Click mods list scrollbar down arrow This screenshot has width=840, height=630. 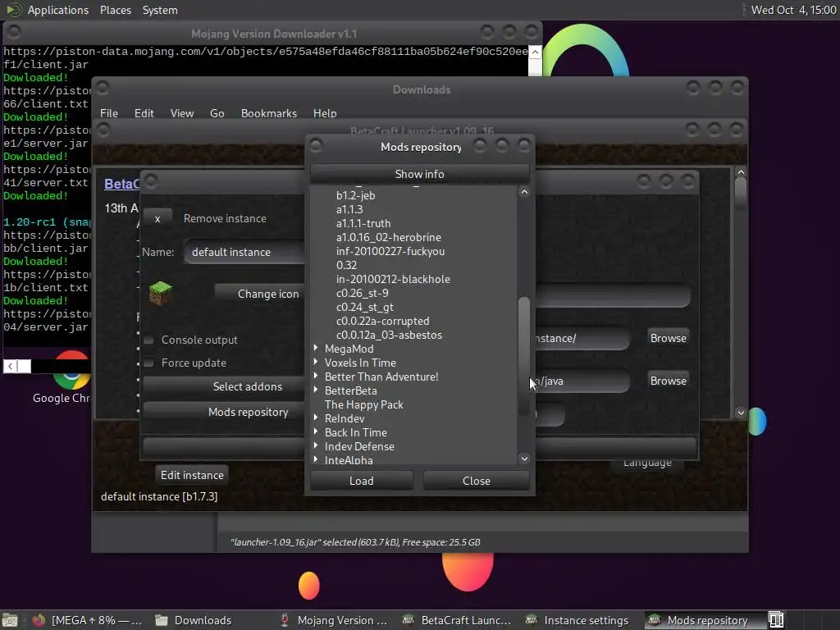[x=524, y=459]
